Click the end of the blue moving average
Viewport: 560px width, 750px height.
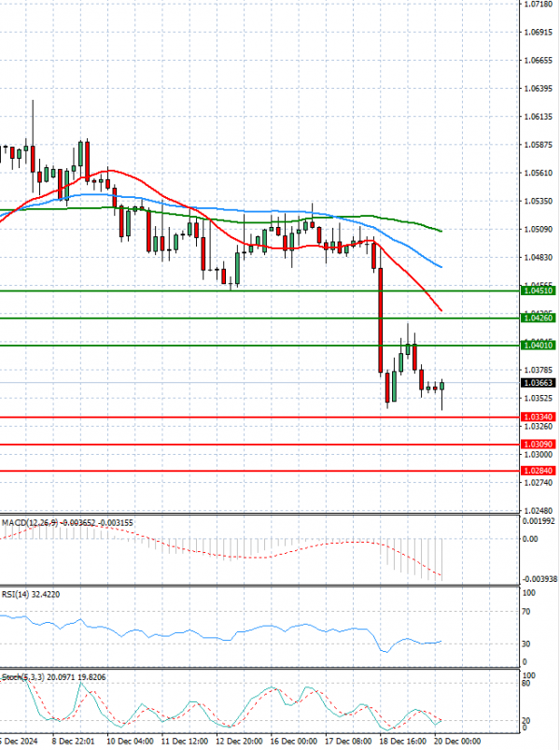coord(441,267)
